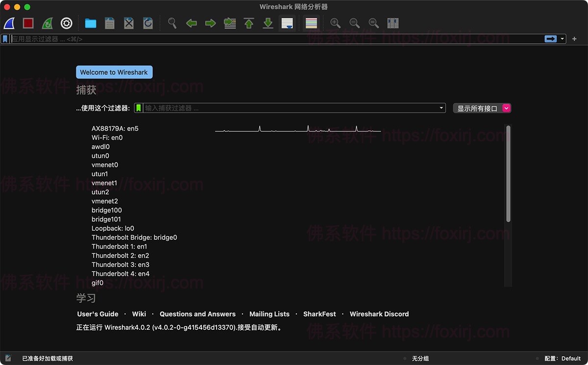Click the colorize packet list icon
The height and width of the screenshot is (365, 588).
tap(311, 23)
